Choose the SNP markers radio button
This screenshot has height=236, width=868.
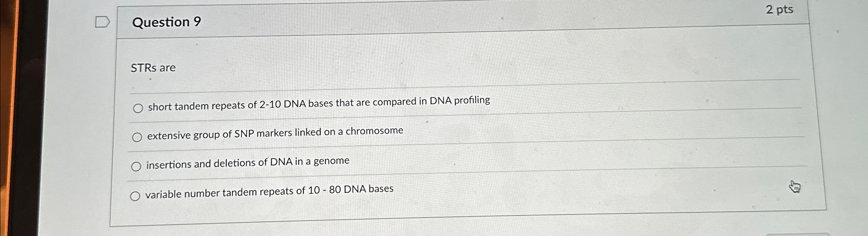[x=137, y=138]
